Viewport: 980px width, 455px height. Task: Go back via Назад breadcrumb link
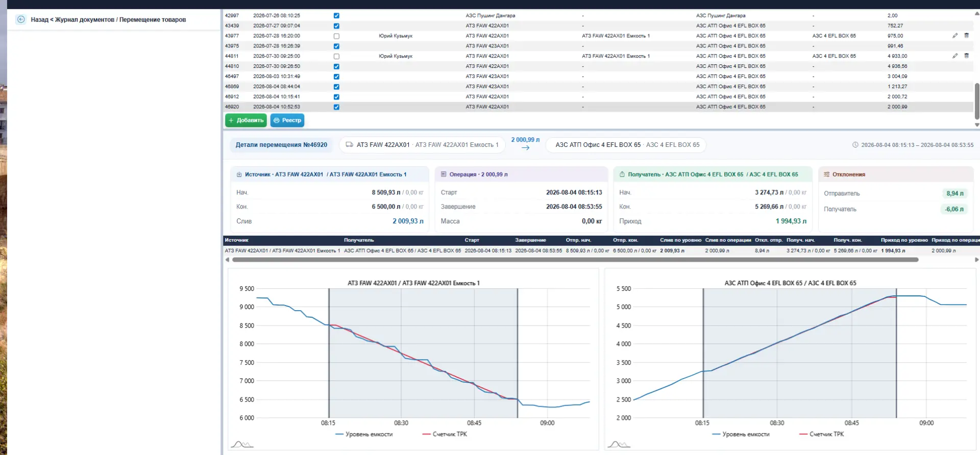pos(39,20)
